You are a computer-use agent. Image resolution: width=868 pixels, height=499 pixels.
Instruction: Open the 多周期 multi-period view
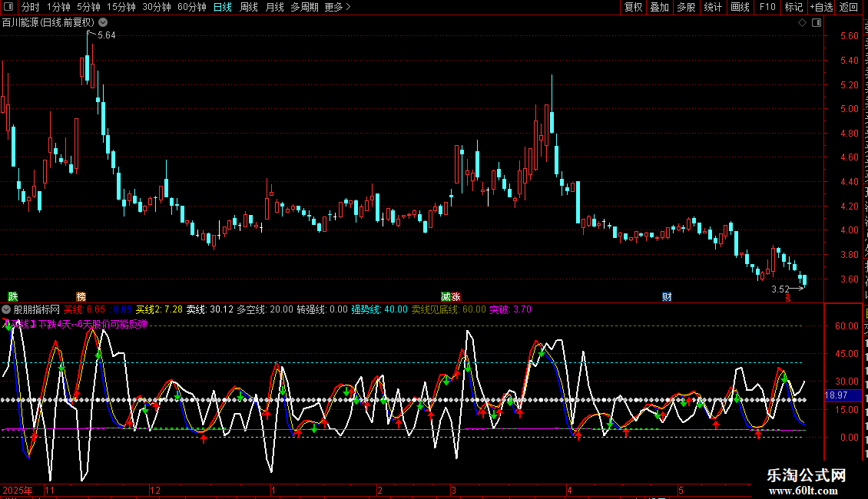[x=304, y=7]
